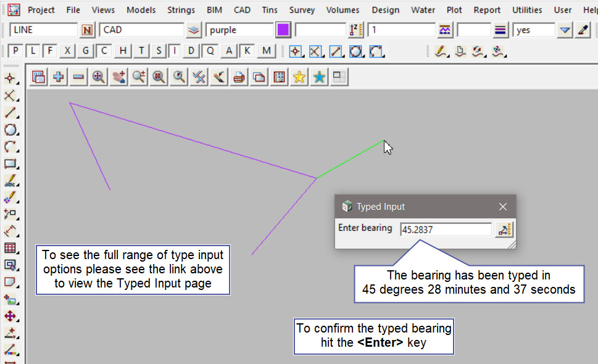Viewport: 598px width, 364px height.
Task: Select the pan hand tool
Action: point(118,77)
